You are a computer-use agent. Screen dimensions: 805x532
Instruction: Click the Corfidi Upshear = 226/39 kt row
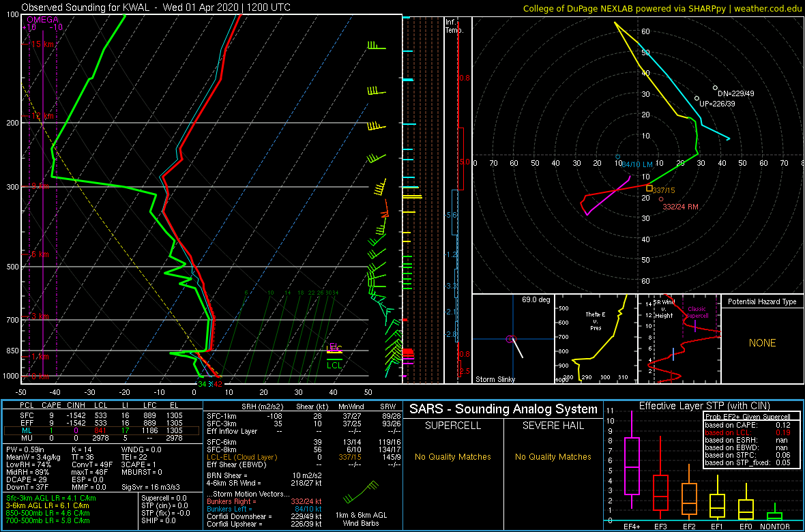(x=263, y=524)
